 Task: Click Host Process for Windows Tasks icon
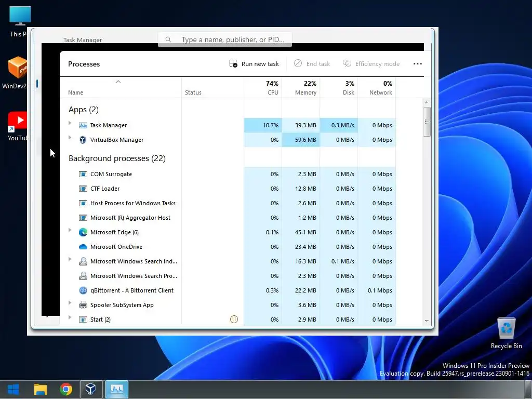83,203
